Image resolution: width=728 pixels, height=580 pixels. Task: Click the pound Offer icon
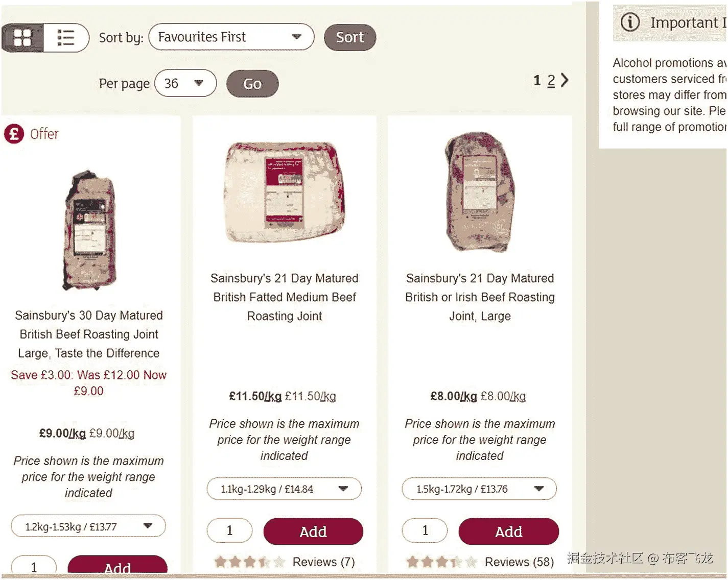point(14,134)
